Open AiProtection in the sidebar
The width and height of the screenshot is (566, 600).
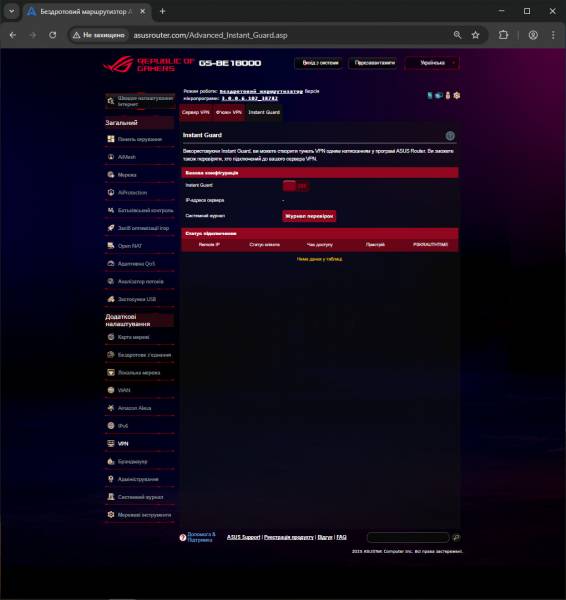coord(140,192)
